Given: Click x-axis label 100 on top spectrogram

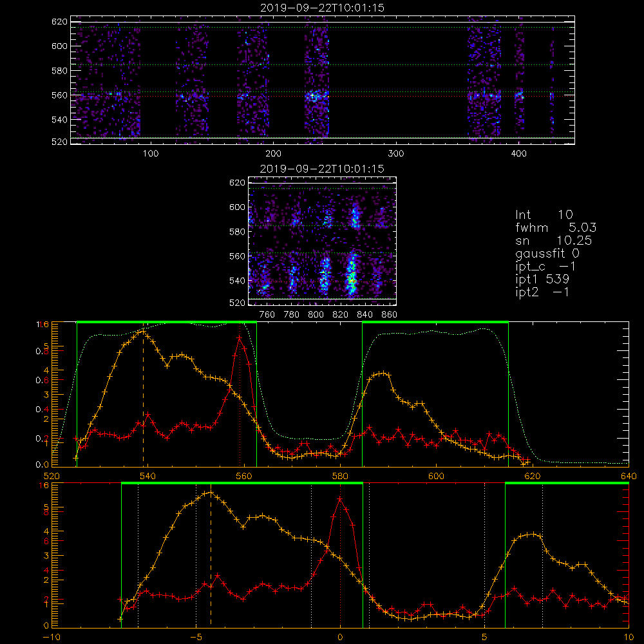Looking at the screenshot, I should pyautogui.click(x=151, y=154).
